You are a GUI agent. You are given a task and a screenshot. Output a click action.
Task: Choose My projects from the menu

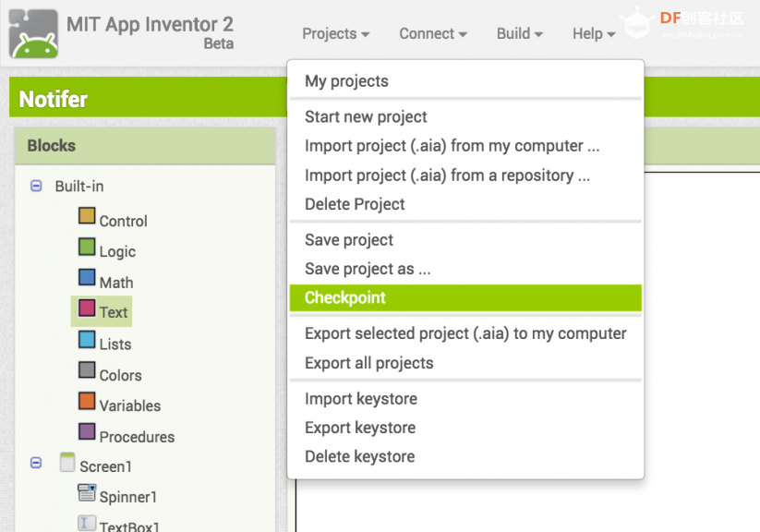pyautogui.click(x=465, y=81)
